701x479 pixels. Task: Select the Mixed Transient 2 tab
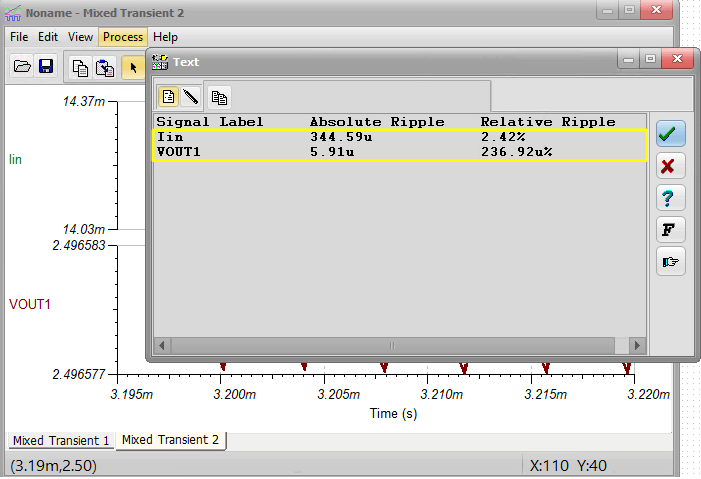(170, 440)
